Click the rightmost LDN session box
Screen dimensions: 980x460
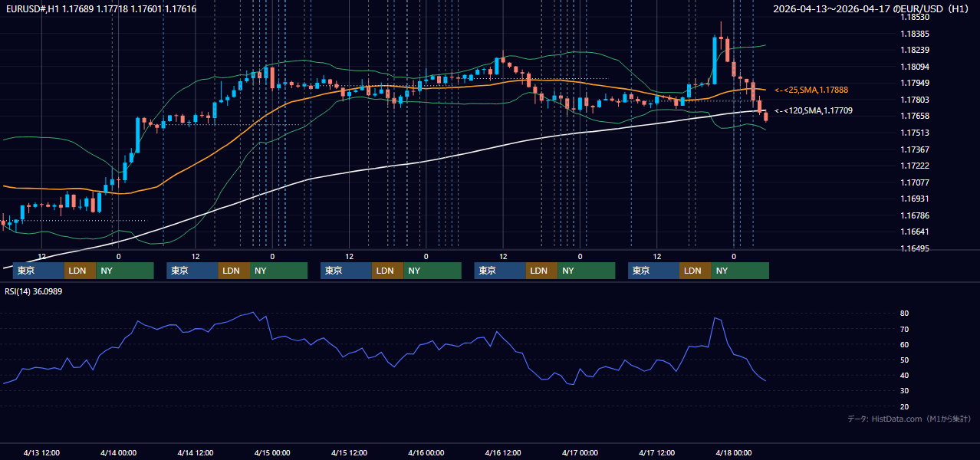click(695, 271)
